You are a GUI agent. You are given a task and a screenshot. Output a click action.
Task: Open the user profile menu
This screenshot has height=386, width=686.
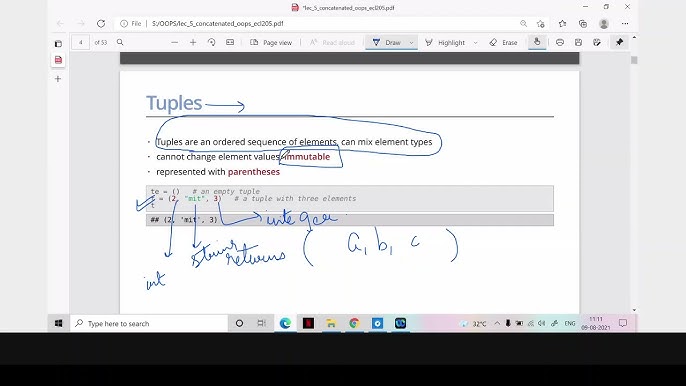tap(604, 24)
